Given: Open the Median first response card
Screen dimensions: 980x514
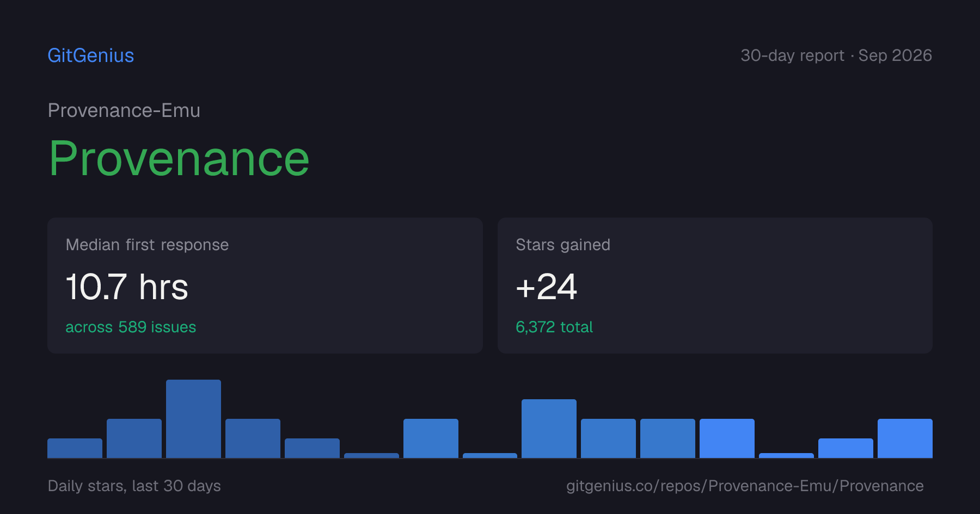Looking at the screenshot, I should point(265,286).
